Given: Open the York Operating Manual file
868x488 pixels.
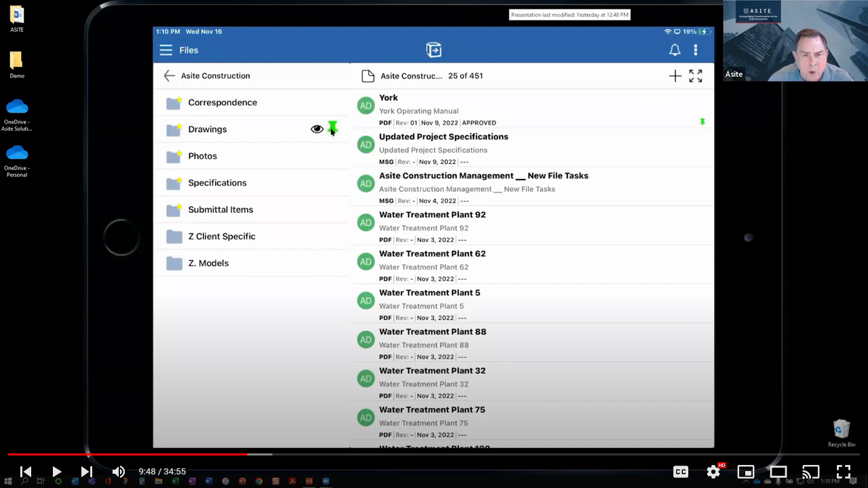Looking at the screenshot, I should coord(418,110).
